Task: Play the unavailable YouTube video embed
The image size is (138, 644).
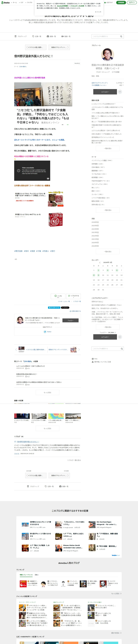Action: coord(32,171)
